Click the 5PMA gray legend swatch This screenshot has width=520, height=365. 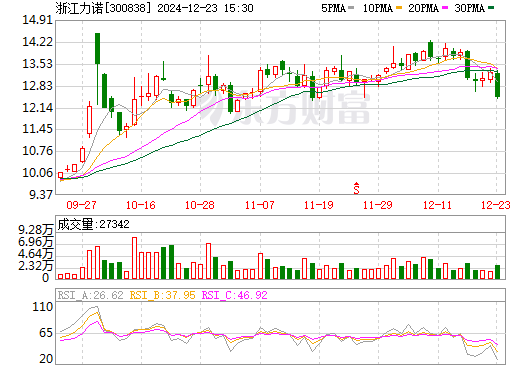click(x=351, y=8)
